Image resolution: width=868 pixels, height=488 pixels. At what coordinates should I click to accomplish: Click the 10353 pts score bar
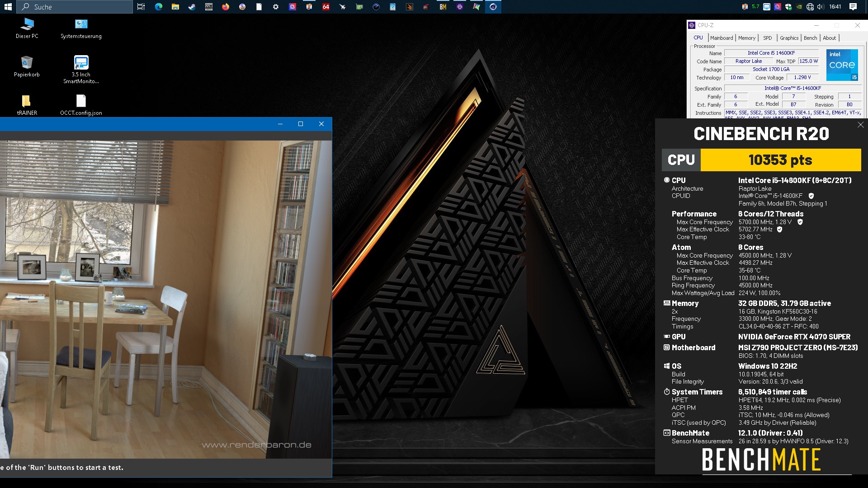[780, 160]
